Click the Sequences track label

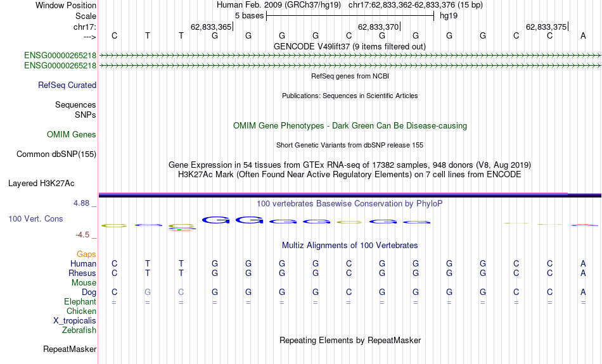point(75,104)
